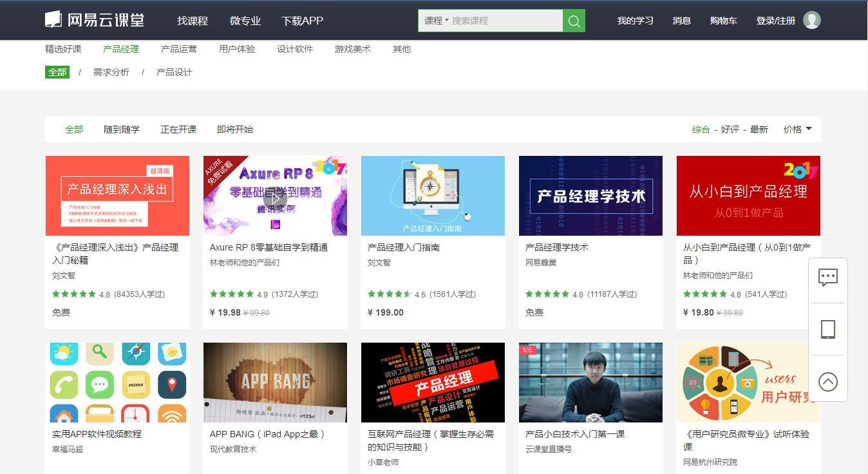Show 即将开始 courses
This screenshot has height=474, width=868.
[x=235, y=129]
